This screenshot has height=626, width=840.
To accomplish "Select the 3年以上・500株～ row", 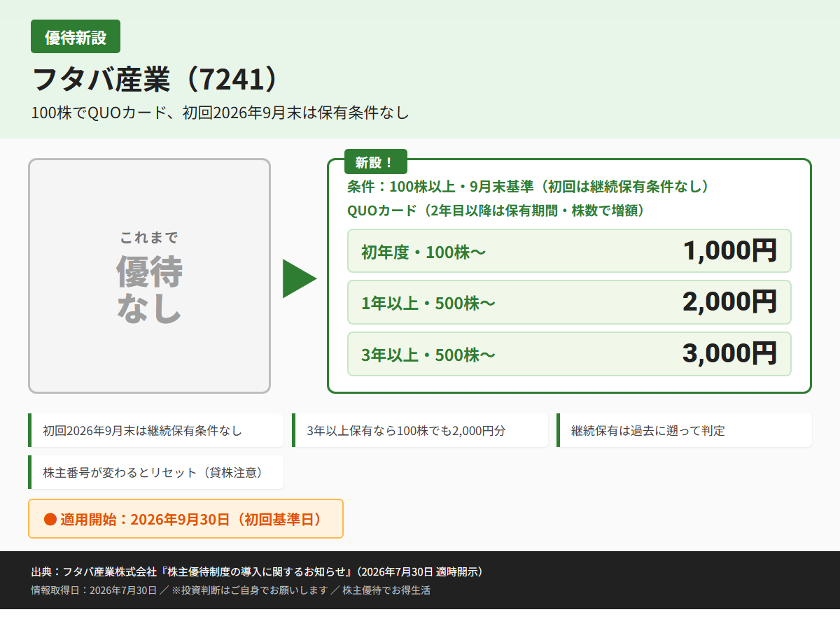I will coord(569,354).
